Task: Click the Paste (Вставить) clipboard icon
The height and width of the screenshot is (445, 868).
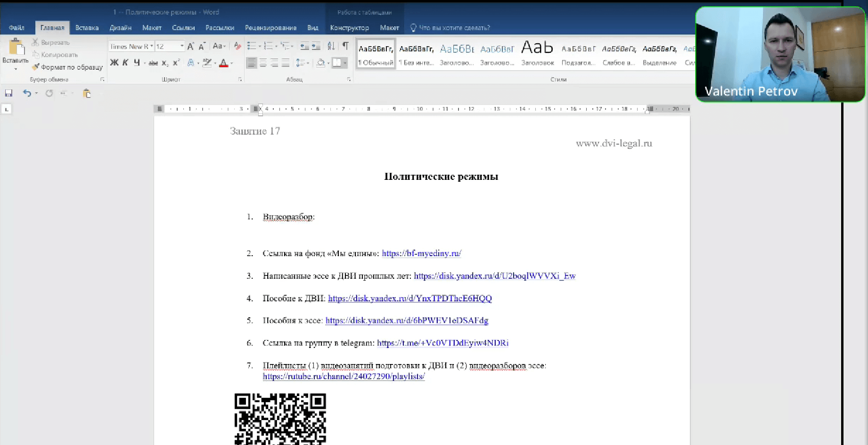Action: click(x=16, y=47)
